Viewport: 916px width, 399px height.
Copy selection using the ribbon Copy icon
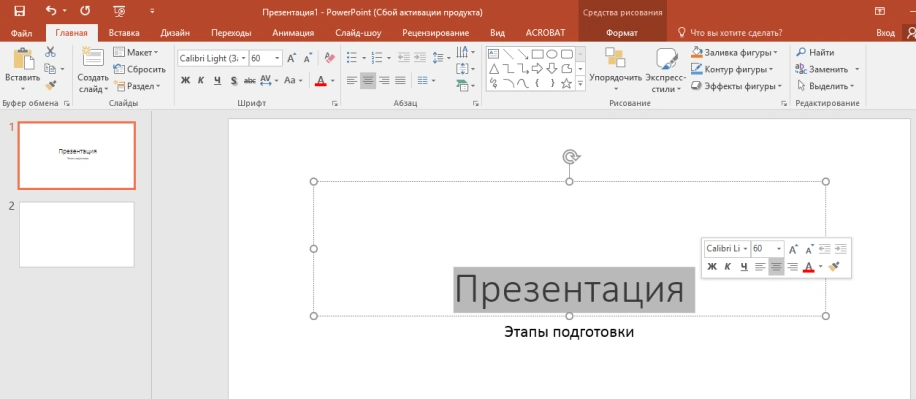[50, 69]
